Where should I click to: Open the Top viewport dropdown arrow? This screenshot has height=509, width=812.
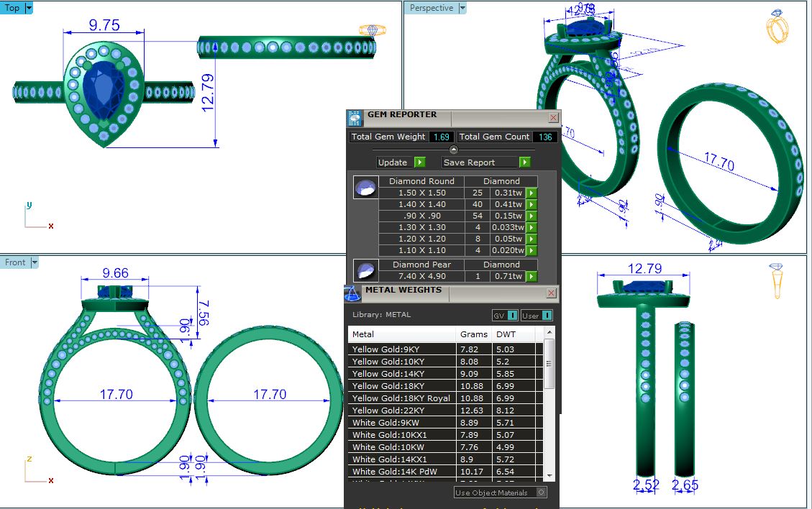tap(29, 8)
